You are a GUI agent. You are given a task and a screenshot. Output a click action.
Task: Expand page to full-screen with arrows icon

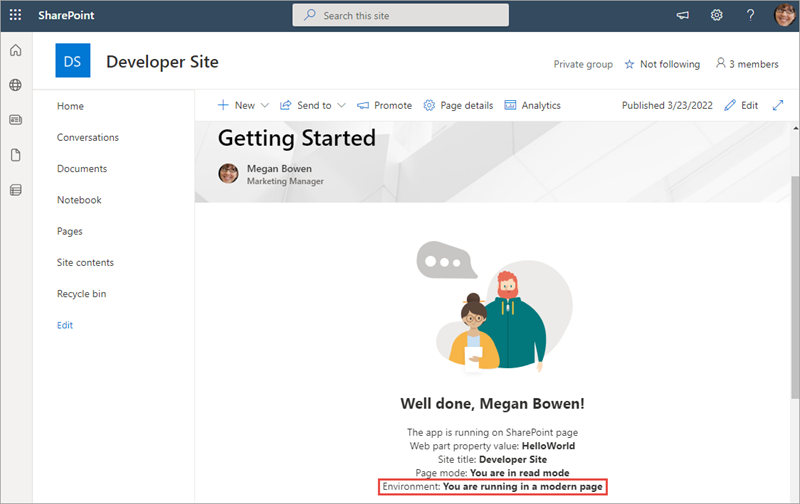pyautogui.click(x=778, y=105)
